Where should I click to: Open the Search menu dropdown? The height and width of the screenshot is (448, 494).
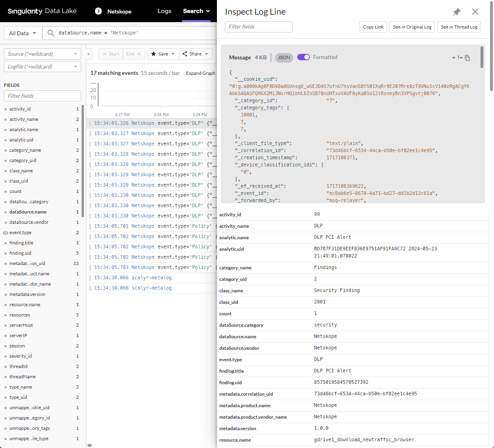[x=196, y=11]
